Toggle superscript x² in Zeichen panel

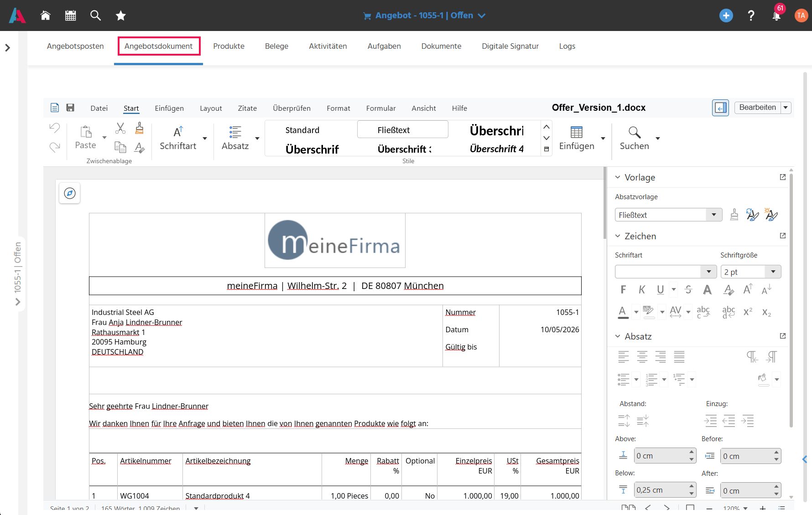click(748, 312)
